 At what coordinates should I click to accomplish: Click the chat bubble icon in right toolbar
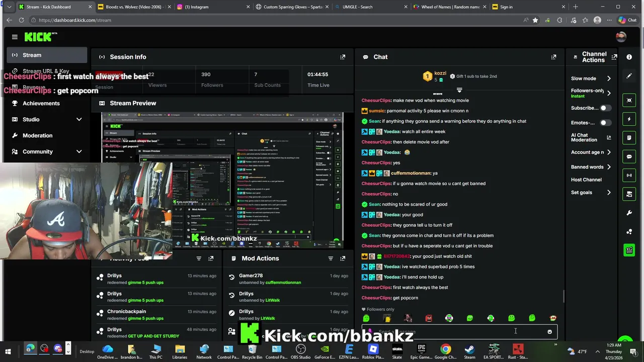629,156
